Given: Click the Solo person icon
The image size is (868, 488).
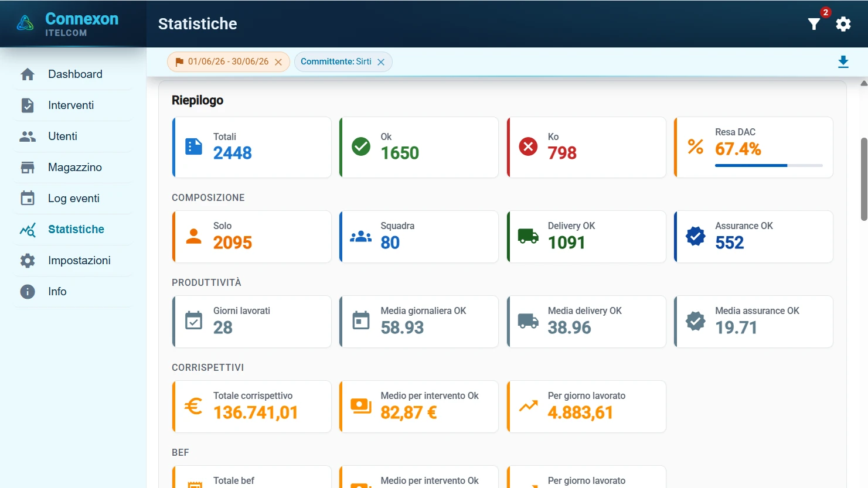Looking at the screenshot, I should click(x=193, y=236).
